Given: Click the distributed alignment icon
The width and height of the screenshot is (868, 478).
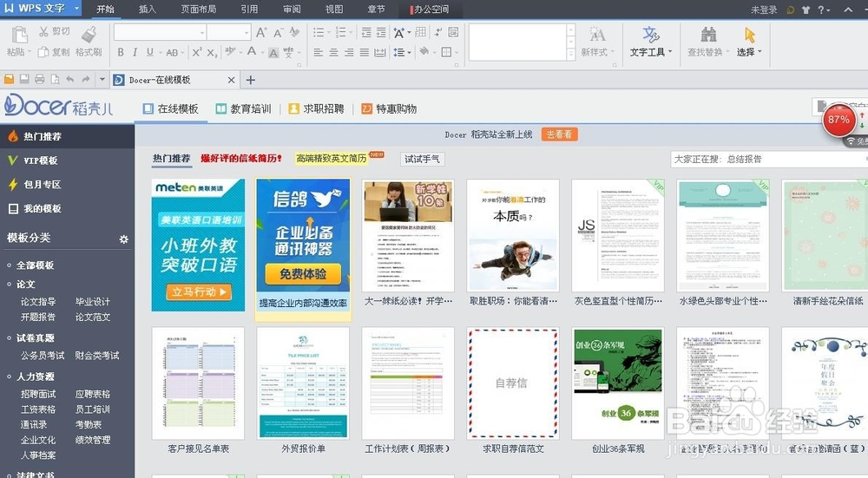Looking at the screenshot, I should [x=380, y=53].
